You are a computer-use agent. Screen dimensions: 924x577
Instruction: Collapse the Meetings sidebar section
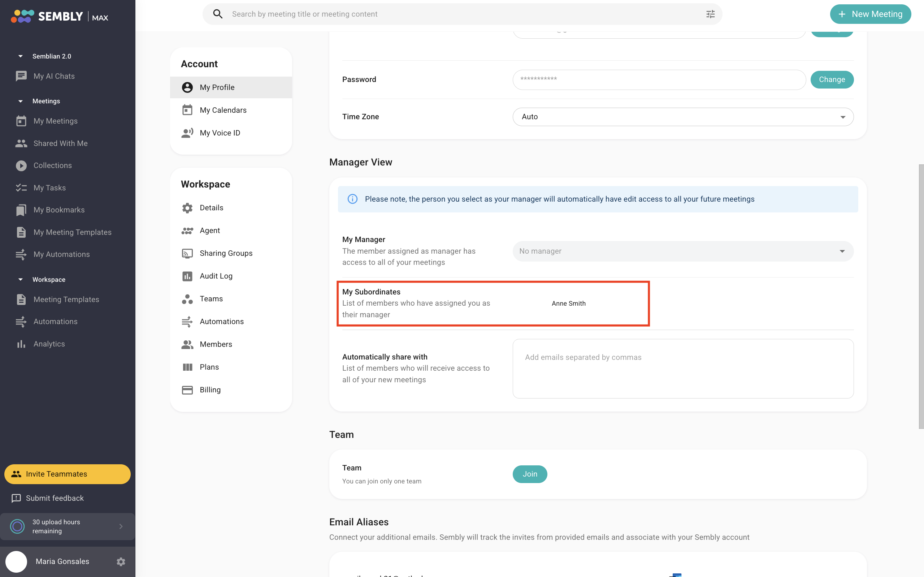[x=21, y=101]
